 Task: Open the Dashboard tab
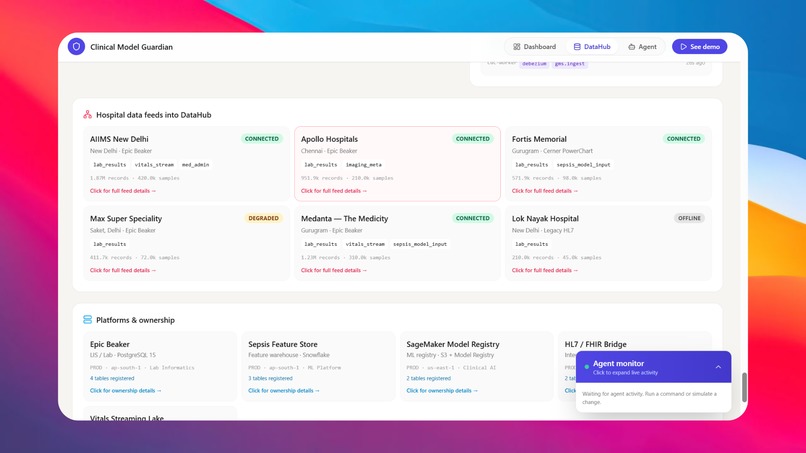pyautogui.click(x=535, y=47)
